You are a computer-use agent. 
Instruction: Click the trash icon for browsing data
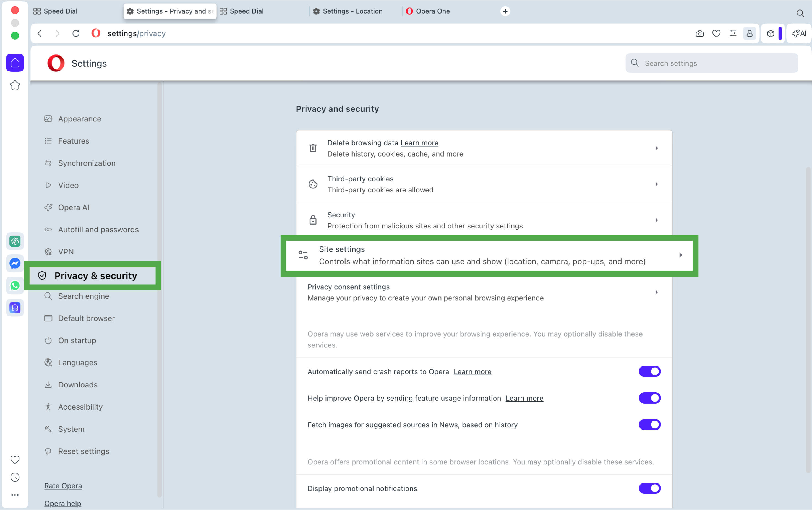[313, 148]
